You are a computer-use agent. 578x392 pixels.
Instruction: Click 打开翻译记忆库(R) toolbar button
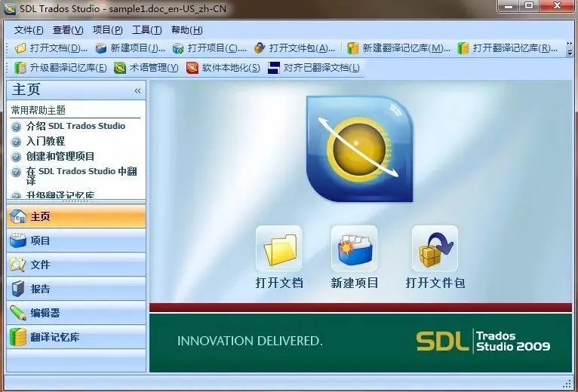(x=507, y=48)
